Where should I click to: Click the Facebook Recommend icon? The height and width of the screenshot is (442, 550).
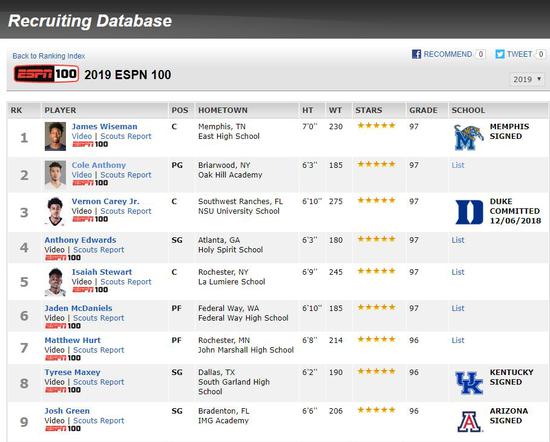[x=416, y=54]
